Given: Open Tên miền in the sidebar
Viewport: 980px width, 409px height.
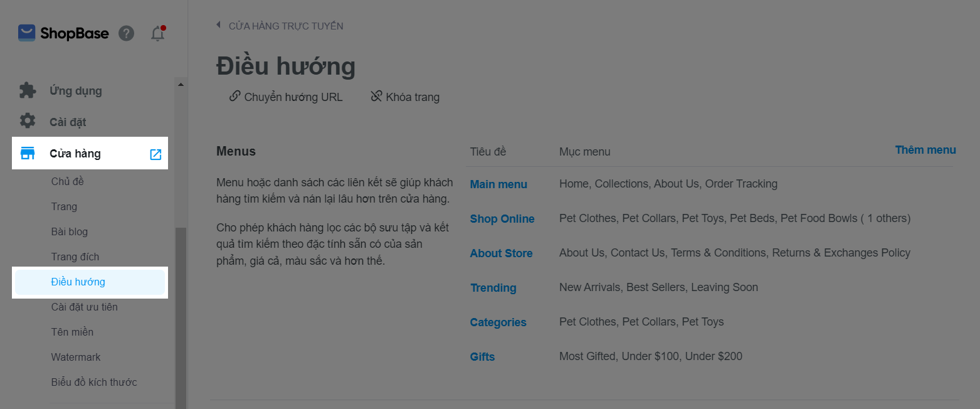Looking at the screenshot, I should pos(72,332).
